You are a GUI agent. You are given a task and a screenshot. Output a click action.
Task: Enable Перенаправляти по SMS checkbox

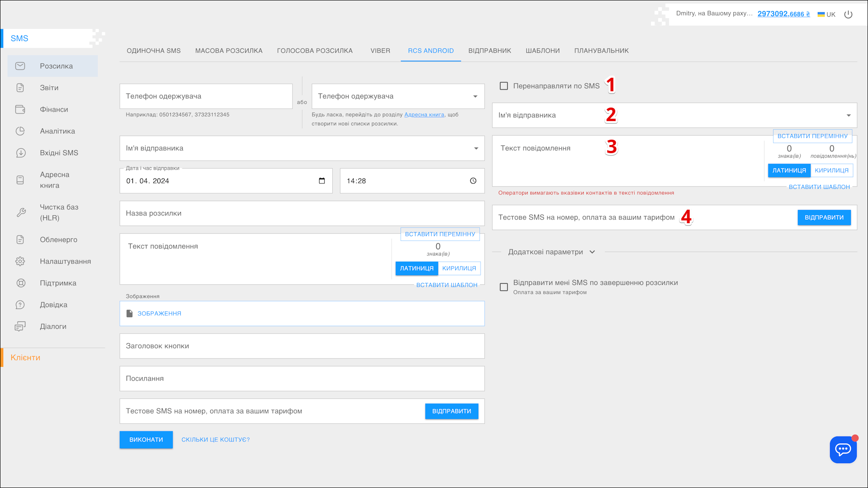tap(504, 86)
